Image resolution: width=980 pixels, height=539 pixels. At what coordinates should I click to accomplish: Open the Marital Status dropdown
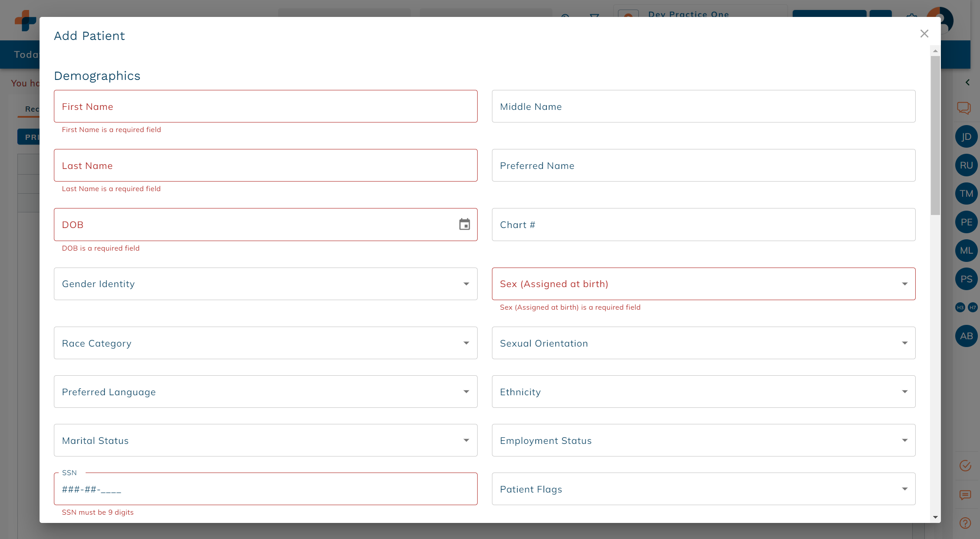click(x=266, y=440)
